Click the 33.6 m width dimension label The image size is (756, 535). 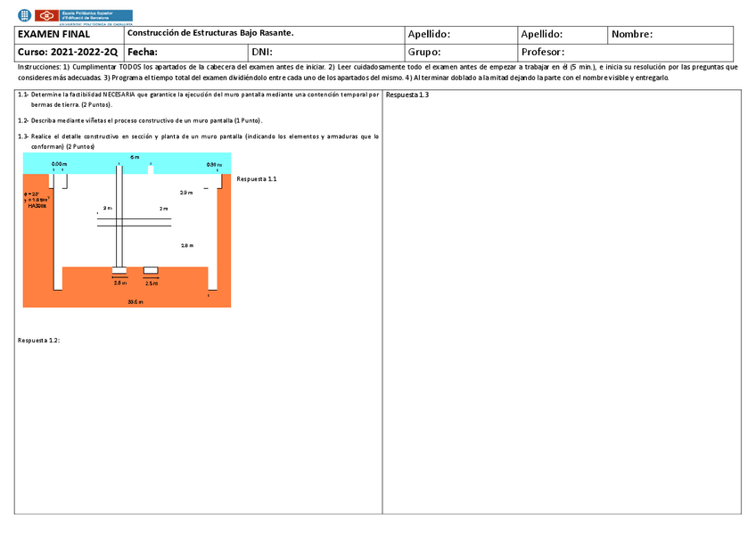(134, 301)
